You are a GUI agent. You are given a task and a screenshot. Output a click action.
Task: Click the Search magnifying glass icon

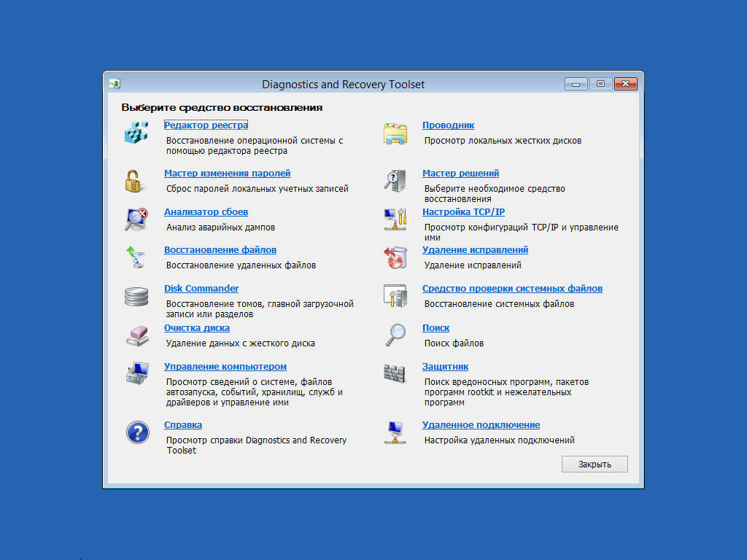pos(395,335)
